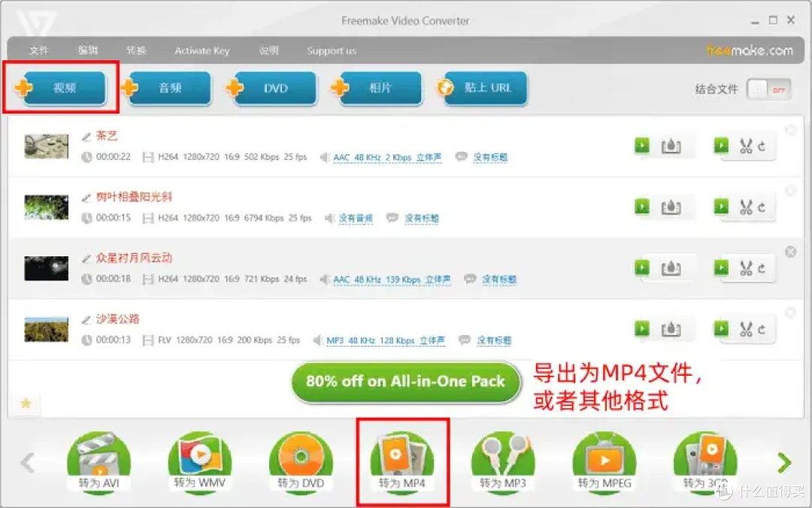The image size is (812, 508).
Task: Convert to MPEG format
Action: (x=604, y=462)
